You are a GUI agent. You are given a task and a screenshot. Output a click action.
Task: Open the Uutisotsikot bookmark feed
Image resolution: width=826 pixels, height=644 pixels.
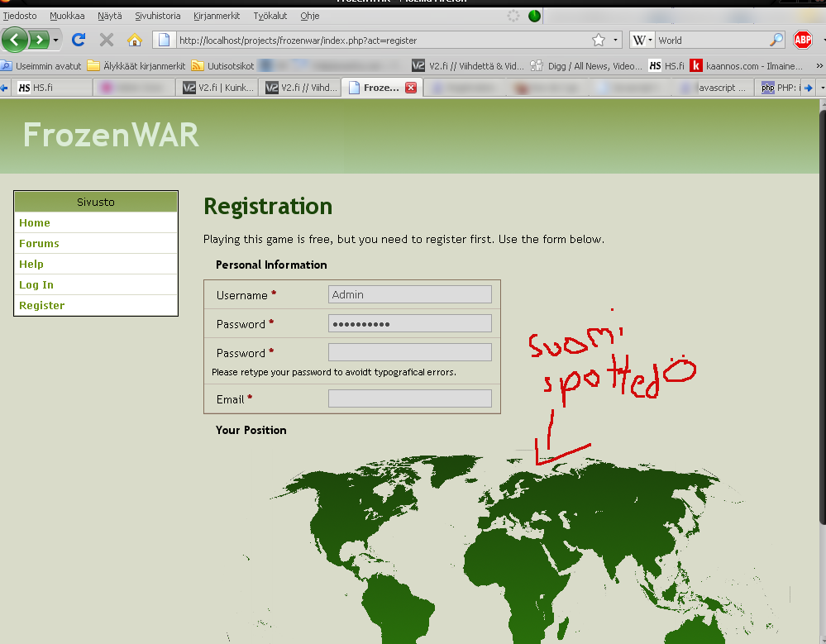click(223, 65)
